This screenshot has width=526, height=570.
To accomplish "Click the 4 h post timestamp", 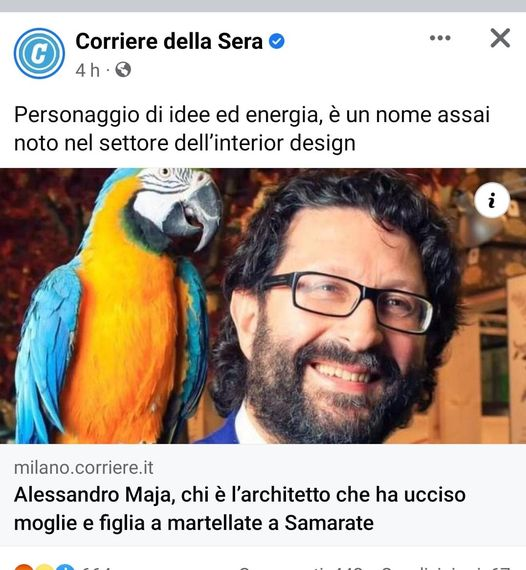I will [x=87, y=70].
